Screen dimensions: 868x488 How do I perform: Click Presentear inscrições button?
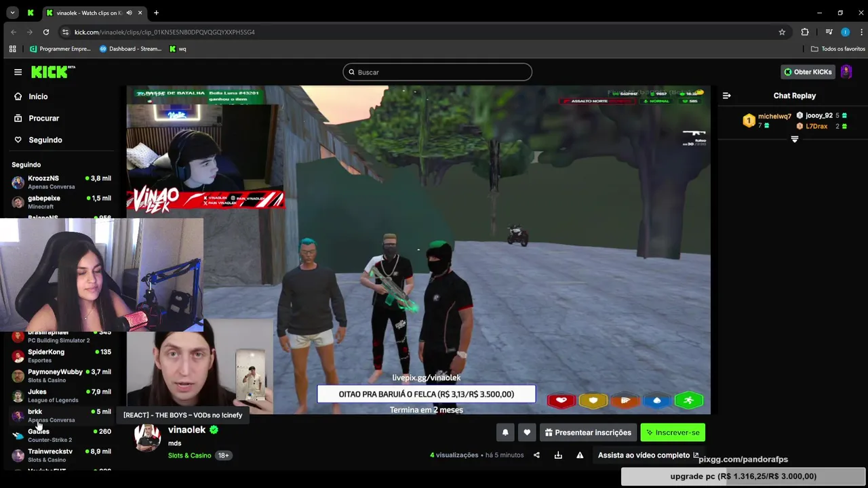(x=588, y=432)
